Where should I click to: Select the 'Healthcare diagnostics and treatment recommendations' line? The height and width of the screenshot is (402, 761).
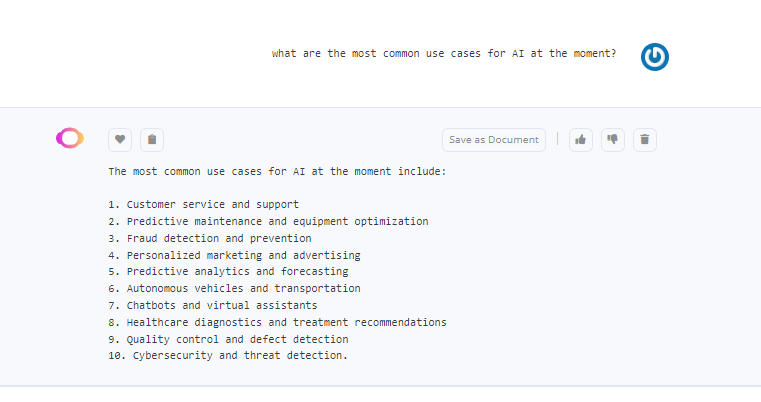277,322
